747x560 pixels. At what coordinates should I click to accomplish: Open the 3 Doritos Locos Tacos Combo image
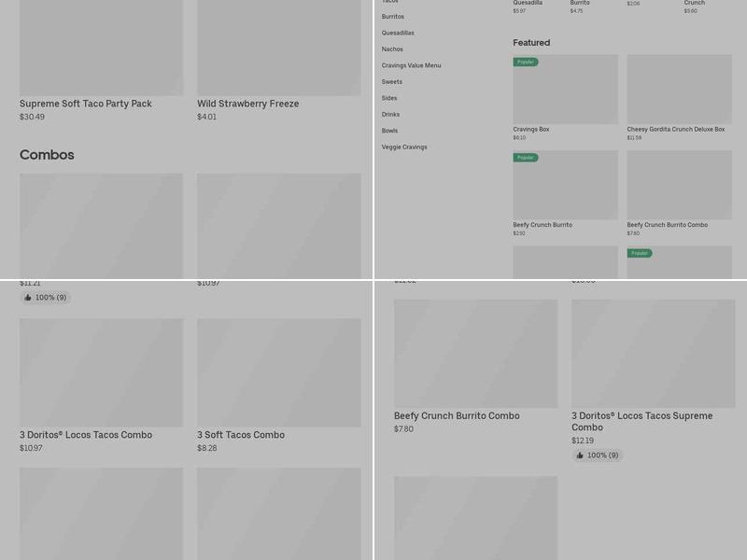click(101, 372)
